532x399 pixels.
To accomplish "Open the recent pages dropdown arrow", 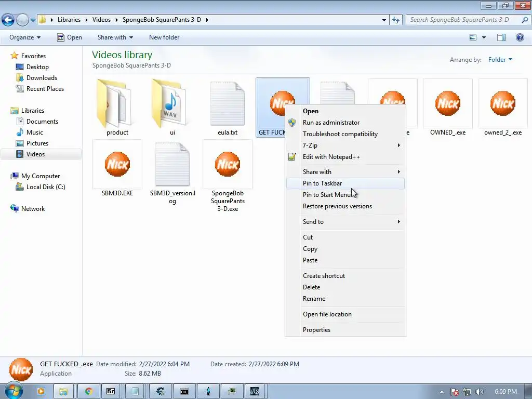I will (x=33, y=20).
